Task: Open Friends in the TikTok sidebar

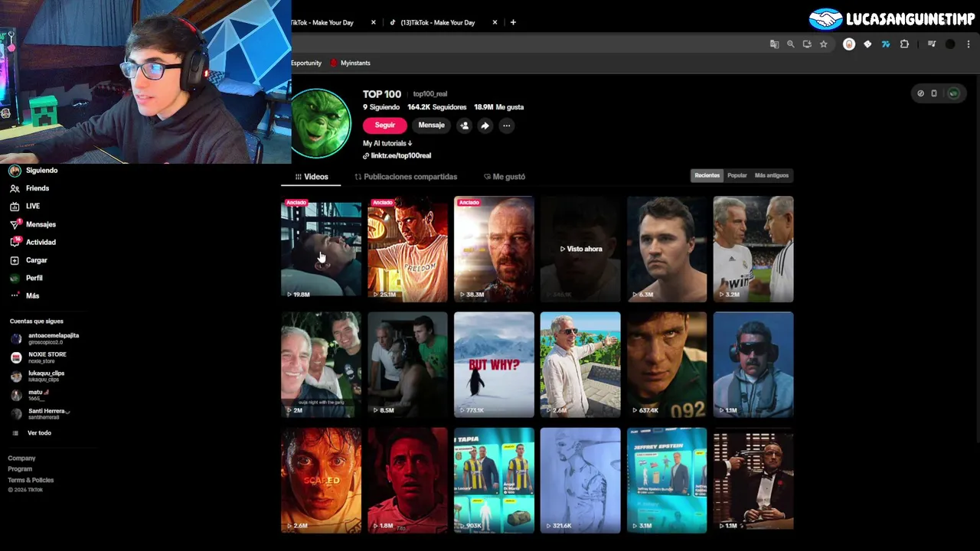Action: click(x=29, y=188)
